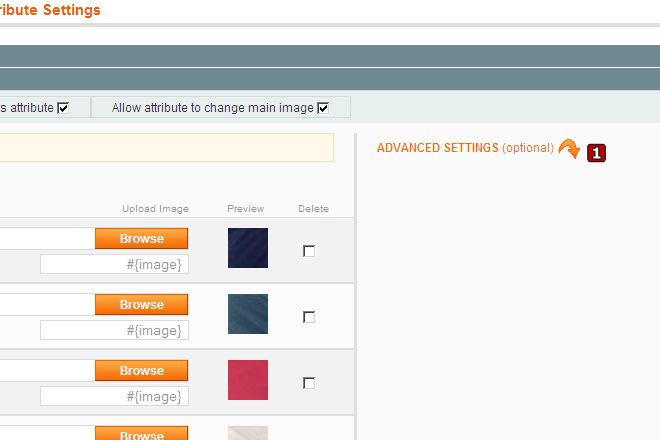Click Browse in the slate blue swatch row
The height and width of the screenshot is (440, 660).
click(142, 305)
